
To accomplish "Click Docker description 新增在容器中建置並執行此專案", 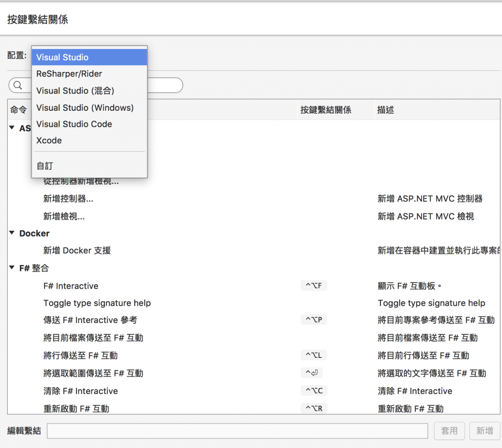I will (438, 250).
